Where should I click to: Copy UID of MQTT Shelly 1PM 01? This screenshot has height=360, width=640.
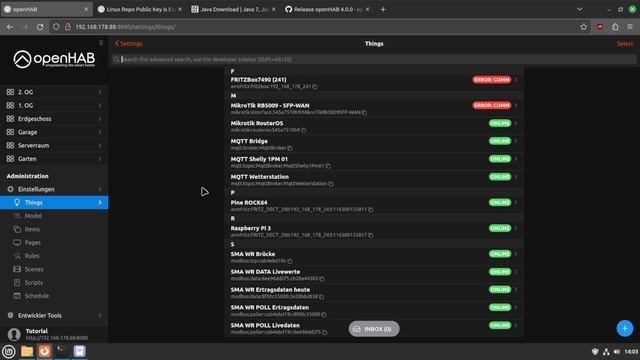pyautogui.click(x=328, y=166)
